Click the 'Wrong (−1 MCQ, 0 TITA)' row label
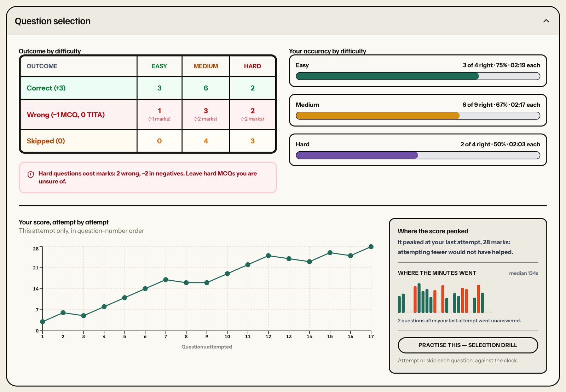The image size is (566, 392). click(x=65, y=115)
